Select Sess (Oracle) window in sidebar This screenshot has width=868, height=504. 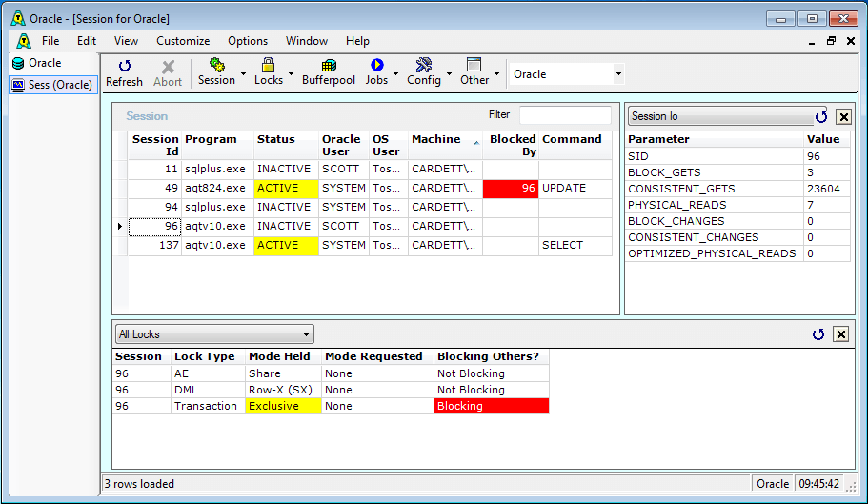53,85
